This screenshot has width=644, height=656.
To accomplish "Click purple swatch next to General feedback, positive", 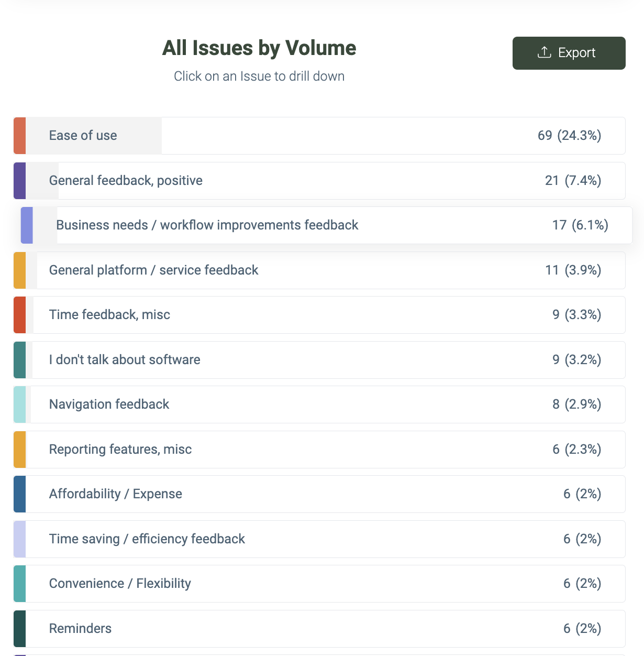I will point(19,181).
